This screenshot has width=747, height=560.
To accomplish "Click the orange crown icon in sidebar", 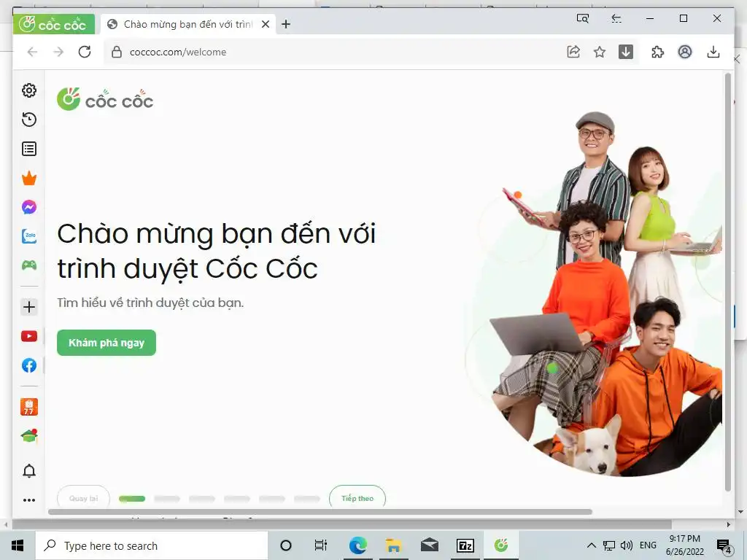I will 29,178.
